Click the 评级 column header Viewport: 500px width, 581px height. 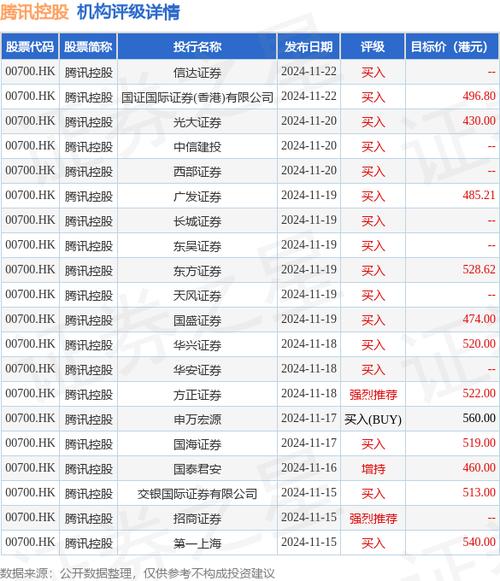pos(373,47)
